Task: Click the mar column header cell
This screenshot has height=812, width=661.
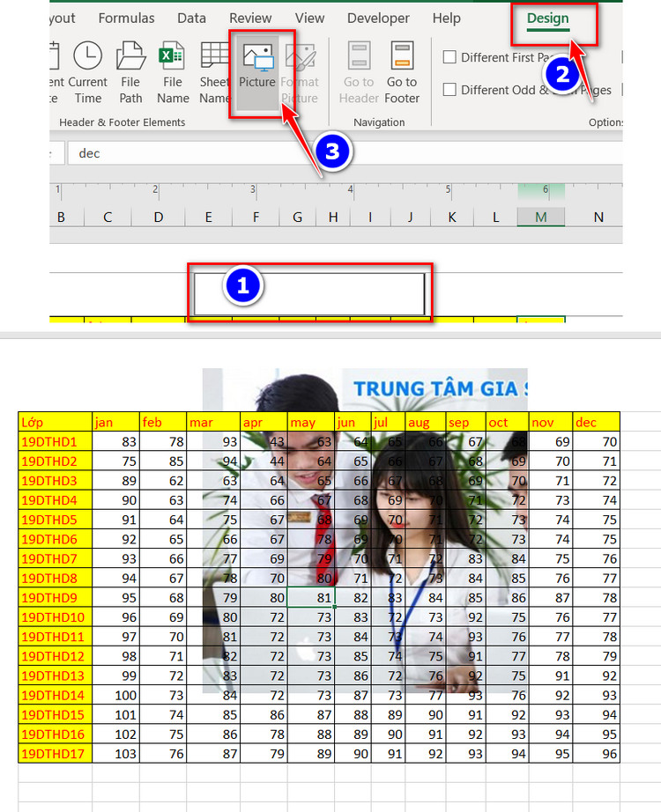Action: click(x=213, y=422)
